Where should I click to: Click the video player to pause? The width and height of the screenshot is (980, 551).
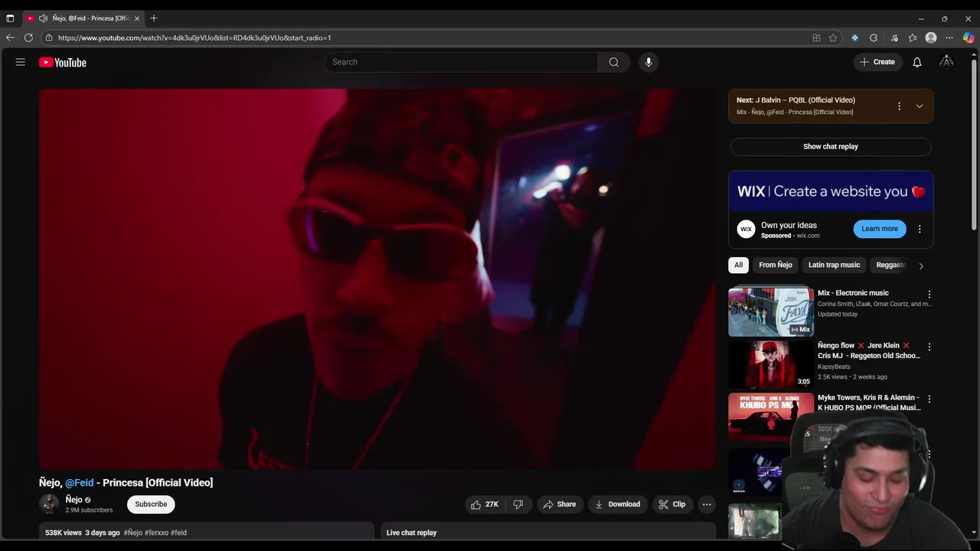pyautogui.click(x=377, y=279)
